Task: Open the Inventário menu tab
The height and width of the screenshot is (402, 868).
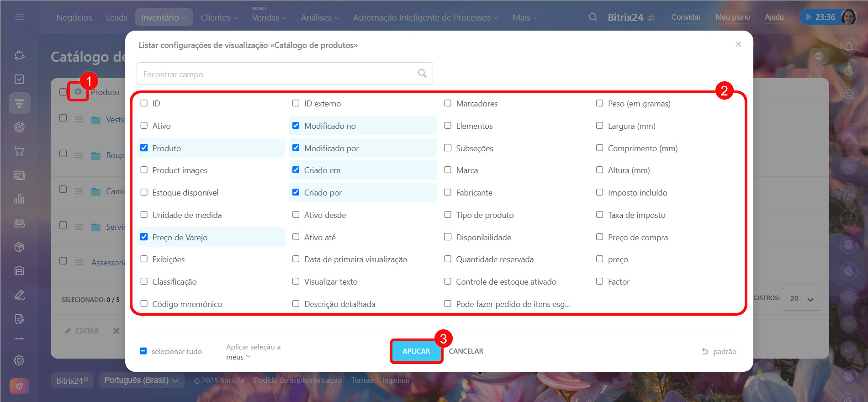Action: [164, 17]
